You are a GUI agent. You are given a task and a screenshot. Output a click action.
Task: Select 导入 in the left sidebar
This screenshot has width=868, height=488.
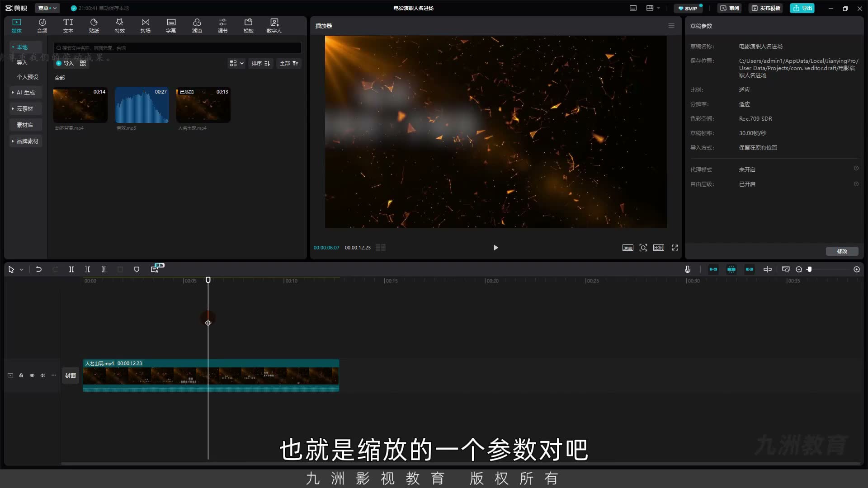pos(22,63)
